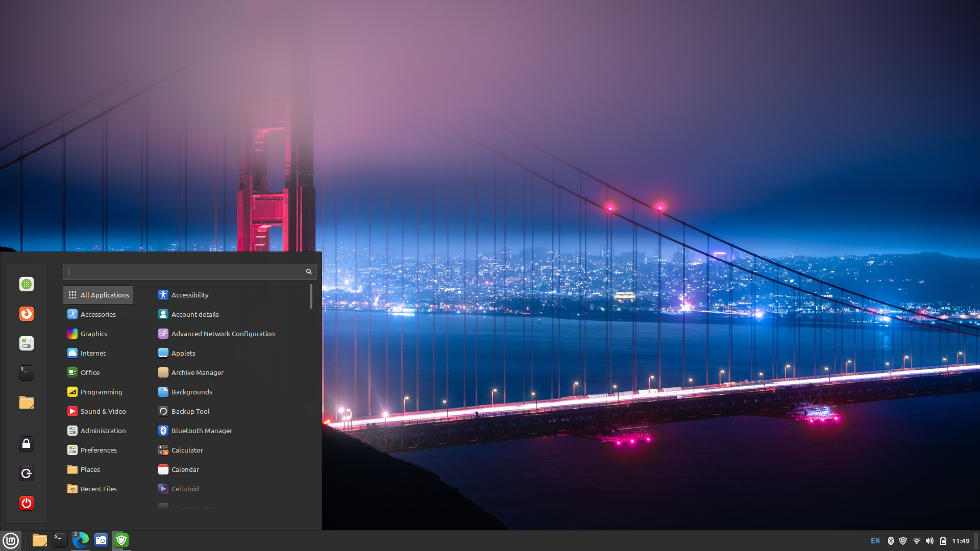This screenshot has height=551, width=980.
Task: Open the Bluetooth tray icon
Action: (890, 540)
